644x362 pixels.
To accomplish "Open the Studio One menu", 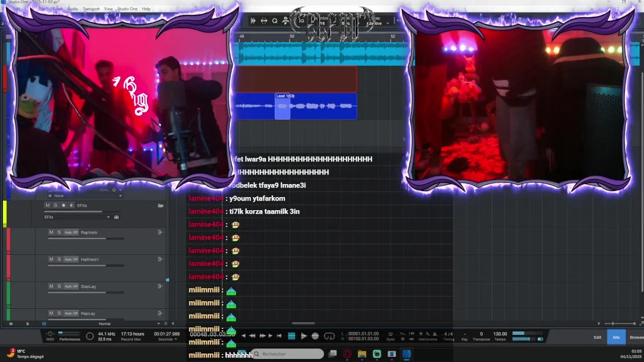I will click(x=127, y=9).
